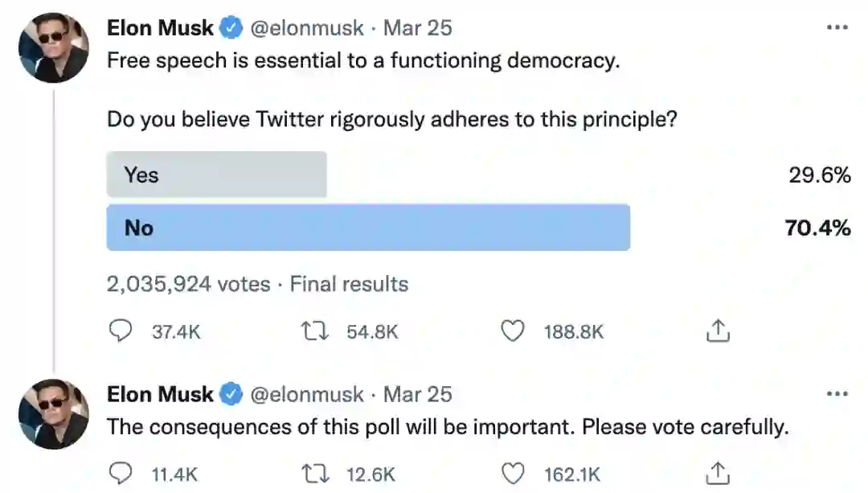
Task: Open Elon Musk's avatar on second tweet
Action: point(54,413)
